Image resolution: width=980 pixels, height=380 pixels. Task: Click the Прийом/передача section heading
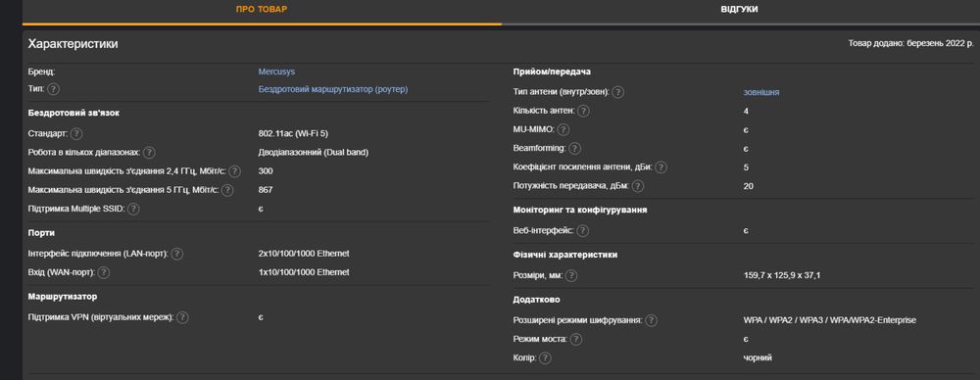tap(552, 71)
